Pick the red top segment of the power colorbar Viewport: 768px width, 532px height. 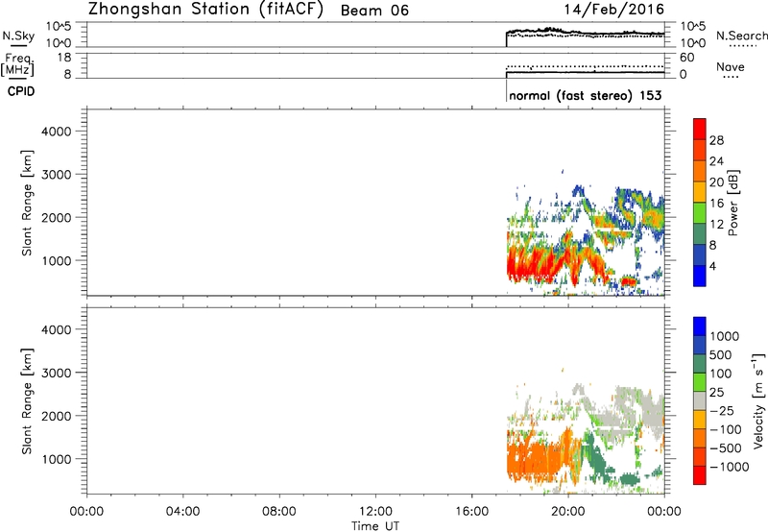point(700,130)
